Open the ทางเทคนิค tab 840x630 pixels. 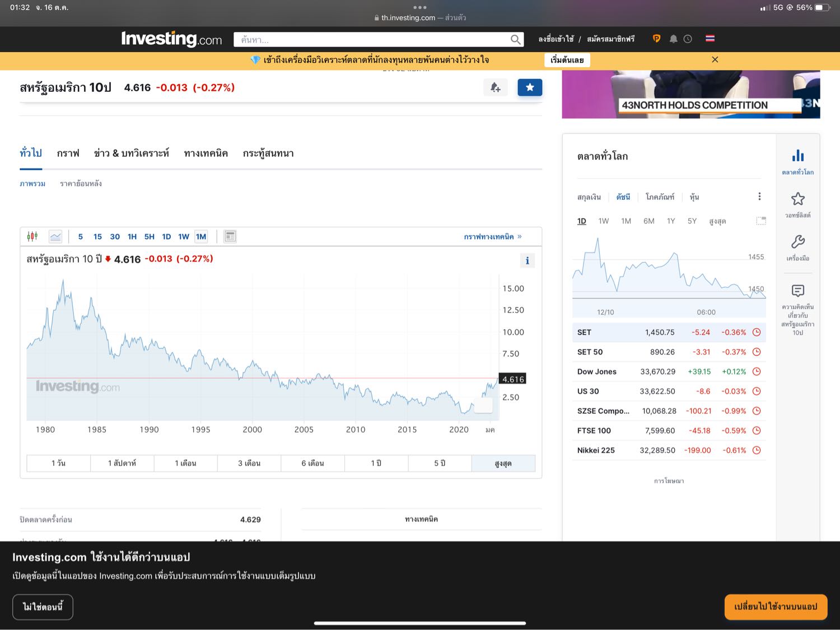[x=206, y=153]
